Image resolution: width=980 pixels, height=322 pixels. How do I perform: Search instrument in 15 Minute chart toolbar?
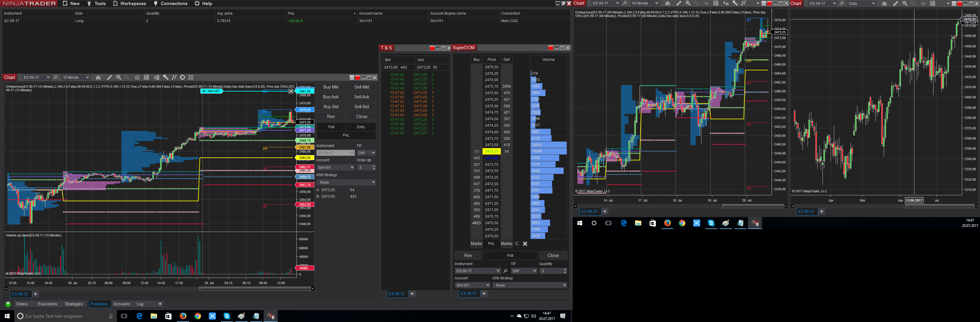[x=55, y=78]
